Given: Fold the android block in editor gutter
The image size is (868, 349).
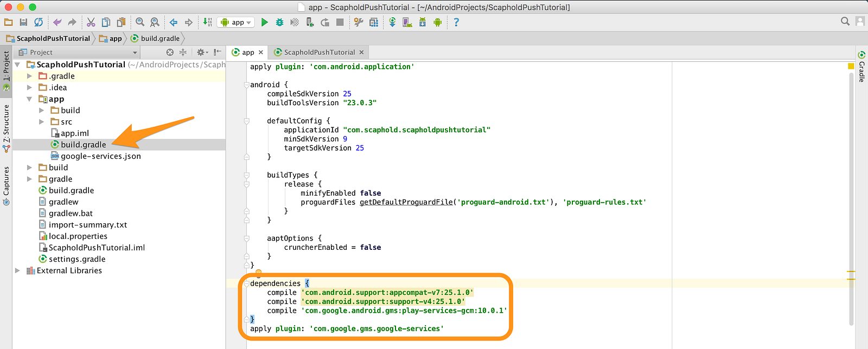Looking at the screenshot, I should 246,85.
